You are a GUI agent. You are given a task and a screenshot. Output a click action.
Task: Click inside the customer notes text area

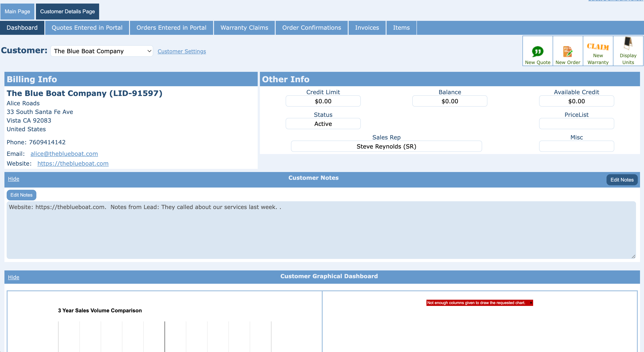[321, 230]
